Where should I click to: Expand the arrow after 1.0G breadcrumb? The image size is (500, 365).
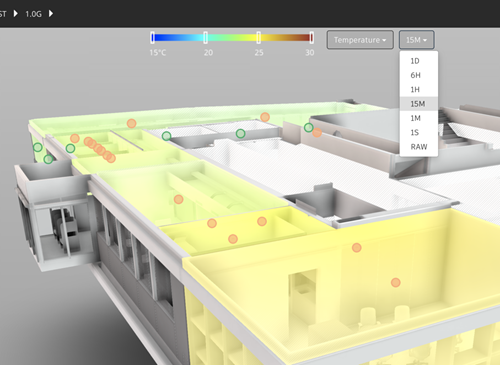point(51,14)
